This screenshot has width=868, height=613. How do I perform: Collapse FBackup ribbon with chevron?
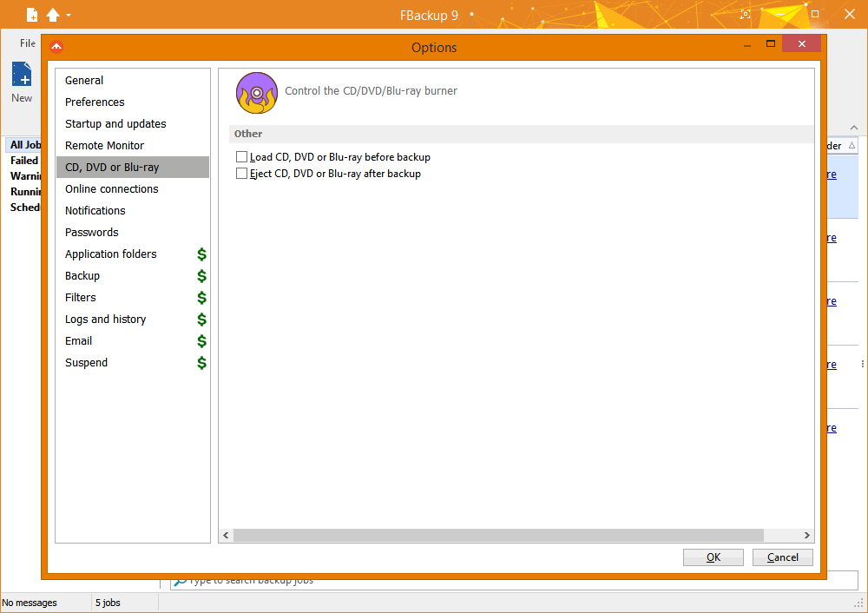pyautogui.click(x=854, y=128)
